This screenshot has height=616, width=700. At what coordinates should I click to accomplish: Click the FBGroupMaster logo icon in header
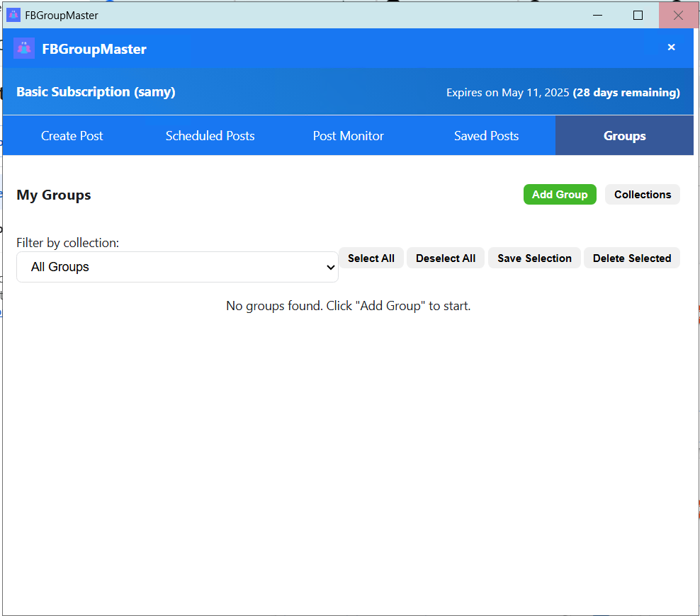pyautogui.click(x=23, y=48)
